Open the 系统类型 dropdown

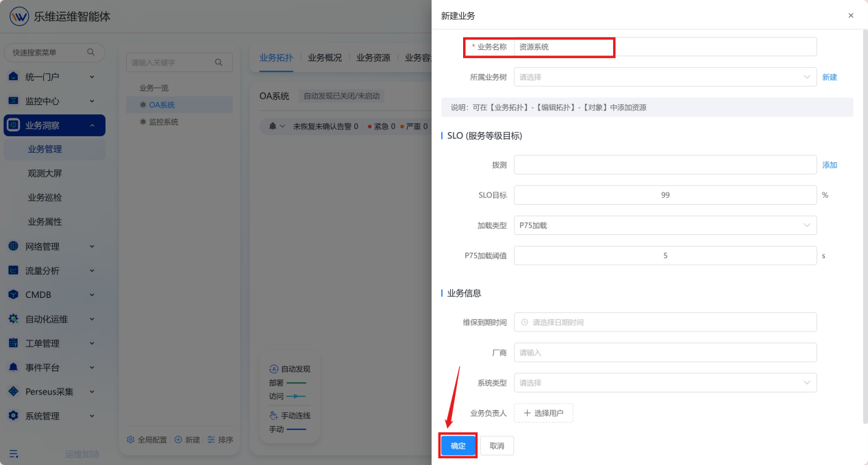click(665, 383)
